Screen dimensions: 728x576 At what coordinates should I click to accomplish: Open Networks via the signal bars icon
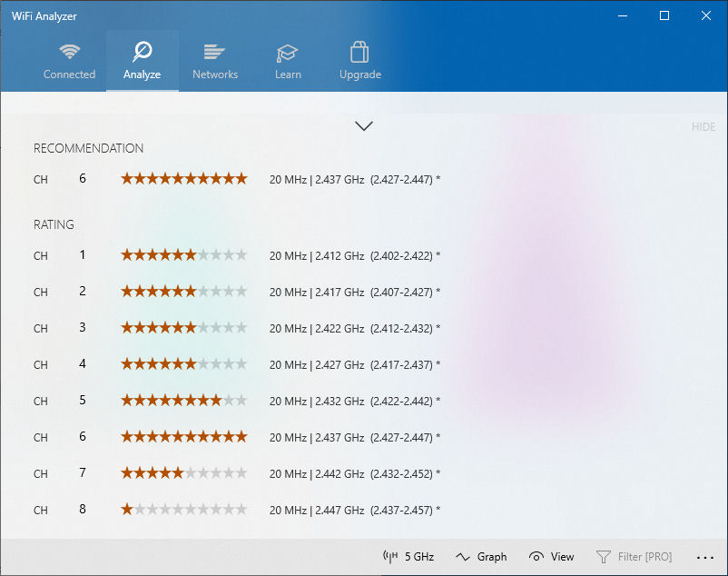click(x=214, y=52)
